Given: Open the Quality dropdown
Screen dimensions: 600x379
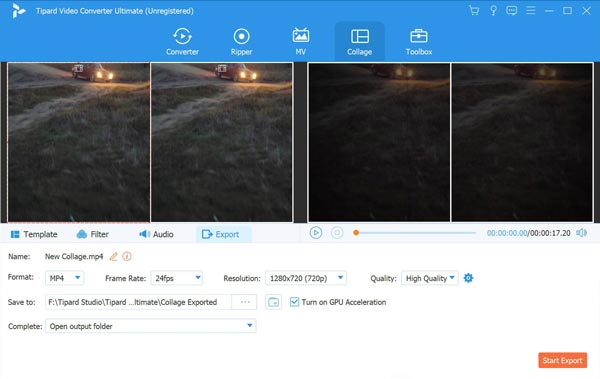Looking at the screenshot, I should tap(429, 278).
